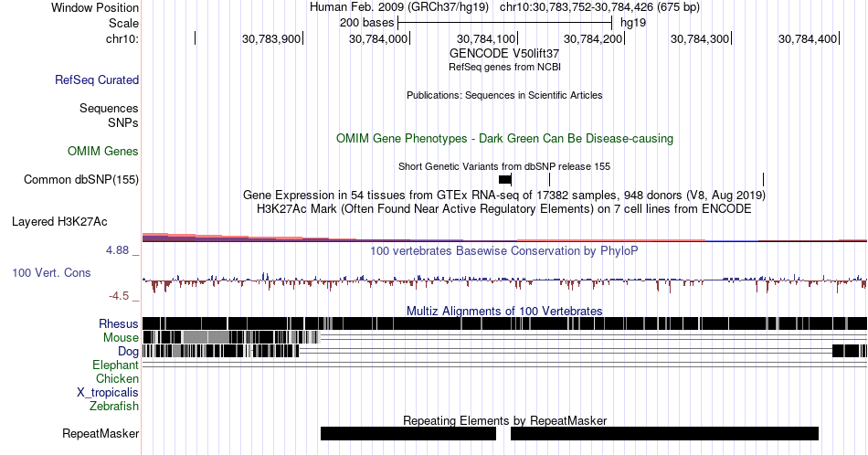Click the 30,783,900 ruler position

(271, 38)
